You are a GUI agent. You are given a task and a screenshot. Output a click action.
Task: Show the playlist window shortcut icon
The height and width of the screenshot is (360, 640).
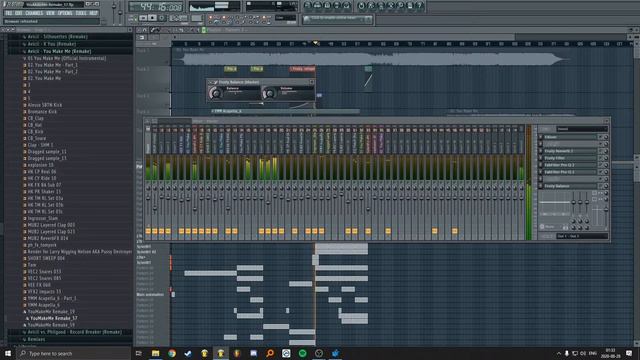point(307,6)
